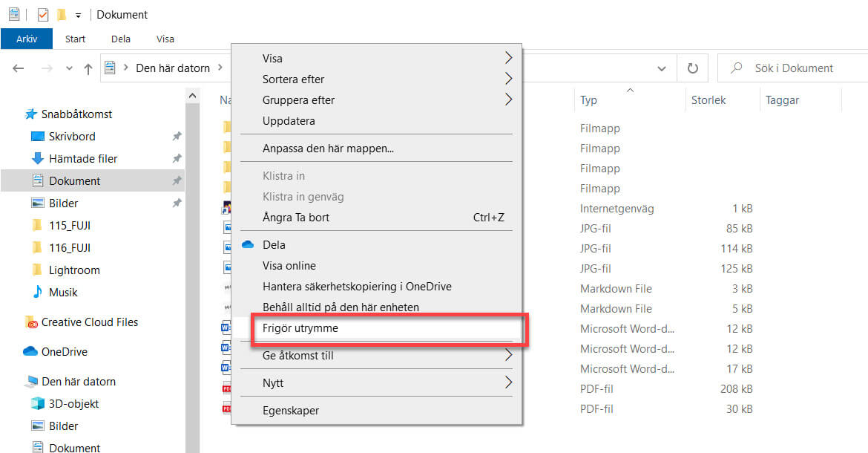Click the properties checkmark icon in title bar
The height and width of the screenshot is (453, 868).
(x=43, y=15)
